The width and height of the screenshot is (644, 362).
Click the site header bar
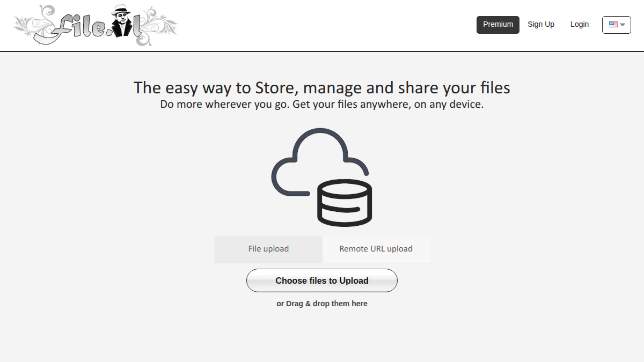(x=322, y=25)
